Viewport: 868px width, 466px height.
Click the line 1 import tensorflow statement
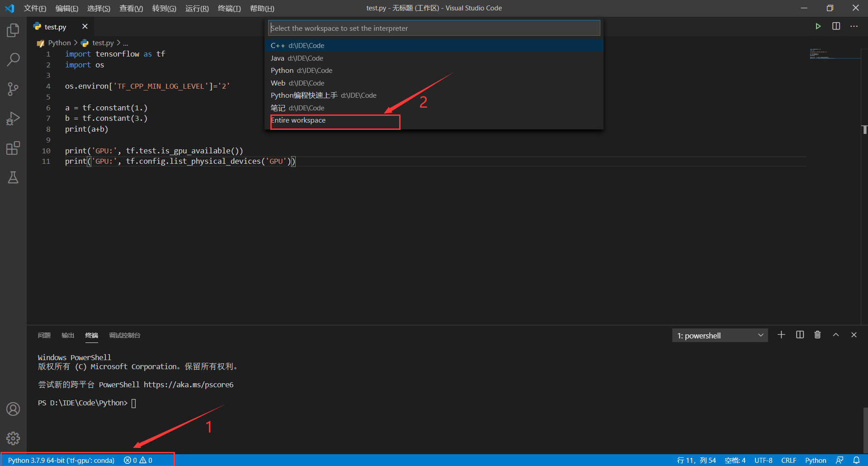115,54
